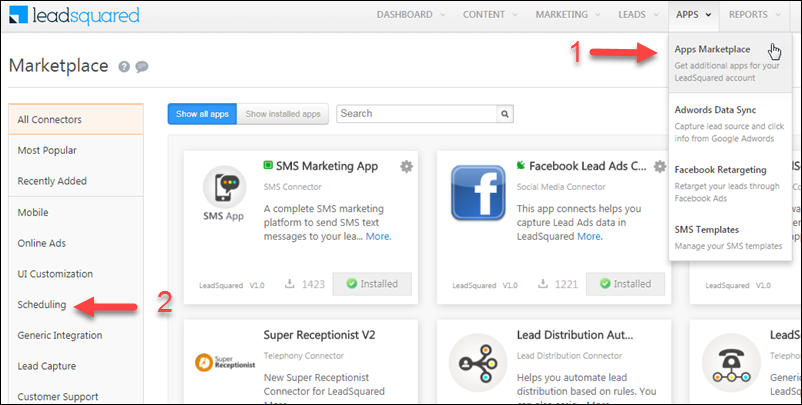802x405 pixels.
Task: Click Lead Distribution Connector label
Action: click(x=569, y=356)
